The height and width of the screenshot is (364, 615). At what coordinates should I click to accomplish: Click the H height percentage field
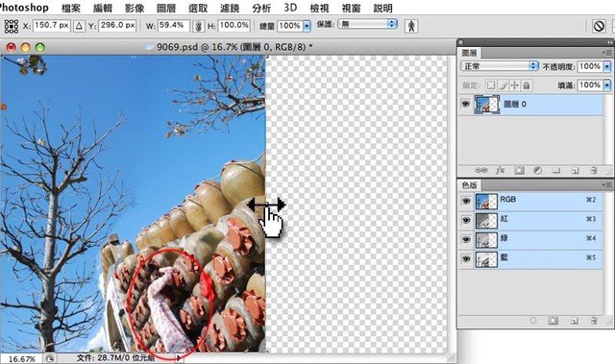[234, 26]
